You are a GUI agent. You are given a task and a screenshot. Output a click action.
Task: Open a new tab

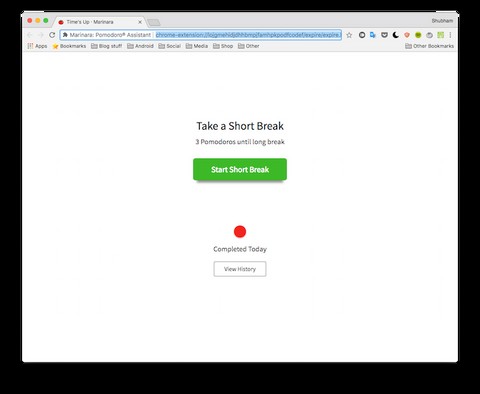(154, 22)
